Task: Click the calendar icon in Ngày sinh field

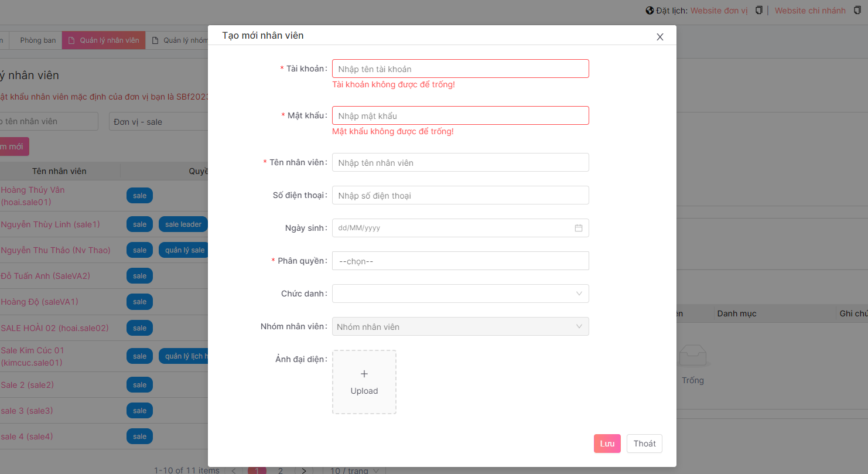Action: [x=578, y=228]
